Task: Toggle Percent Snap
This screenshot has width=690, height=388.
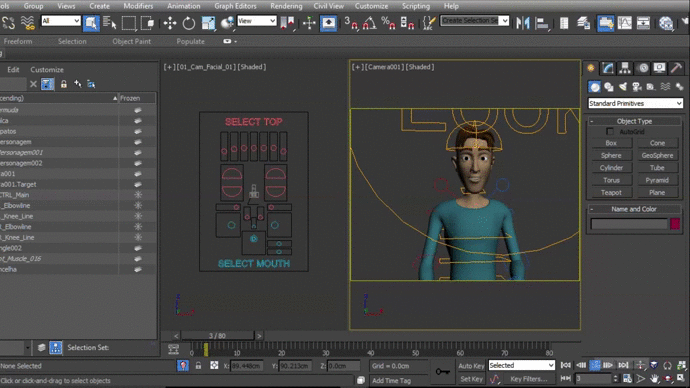Action: pos(388,23)
